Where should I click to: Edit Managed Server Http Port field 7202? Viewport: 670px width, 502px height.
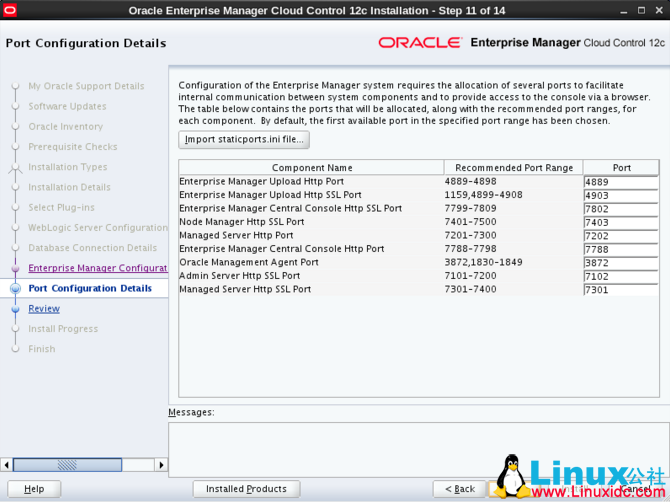(620, 236)
